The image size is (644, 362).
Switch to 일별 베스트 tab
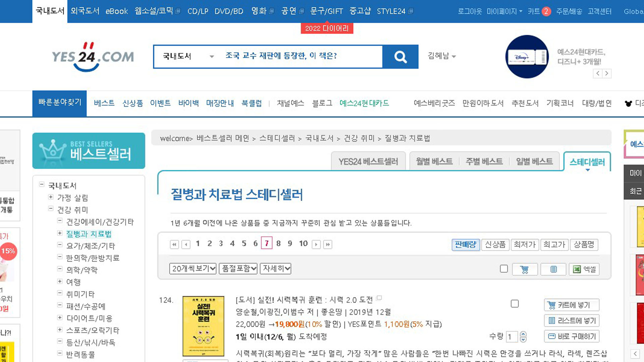534,162
